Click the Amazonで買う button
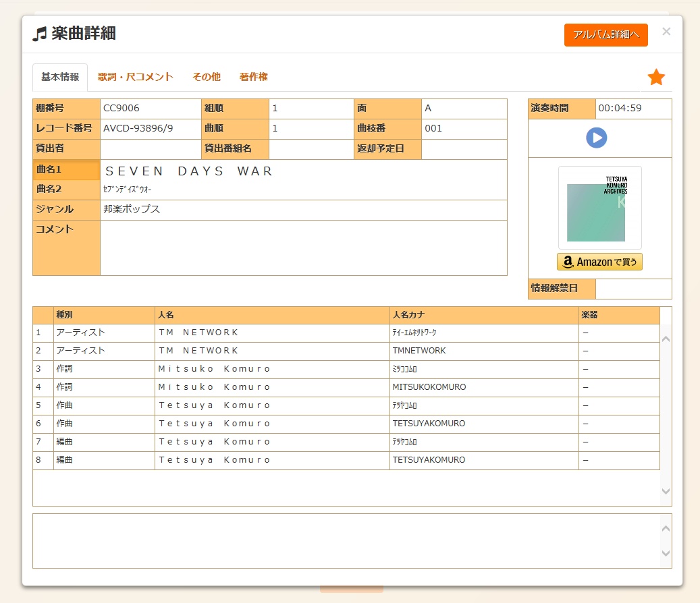This screenshot has height=603, width=700. click(599, 262)
